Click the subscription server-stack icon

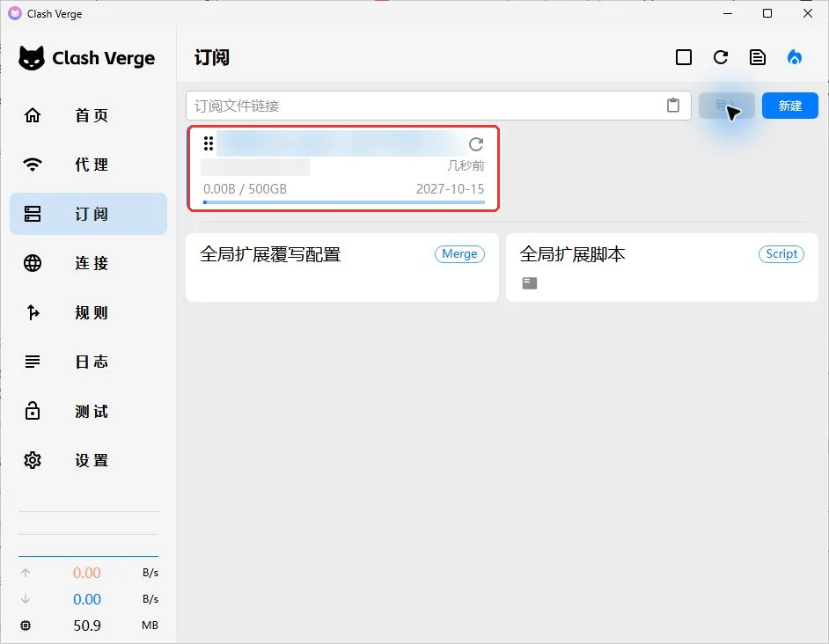click(33, 214)
